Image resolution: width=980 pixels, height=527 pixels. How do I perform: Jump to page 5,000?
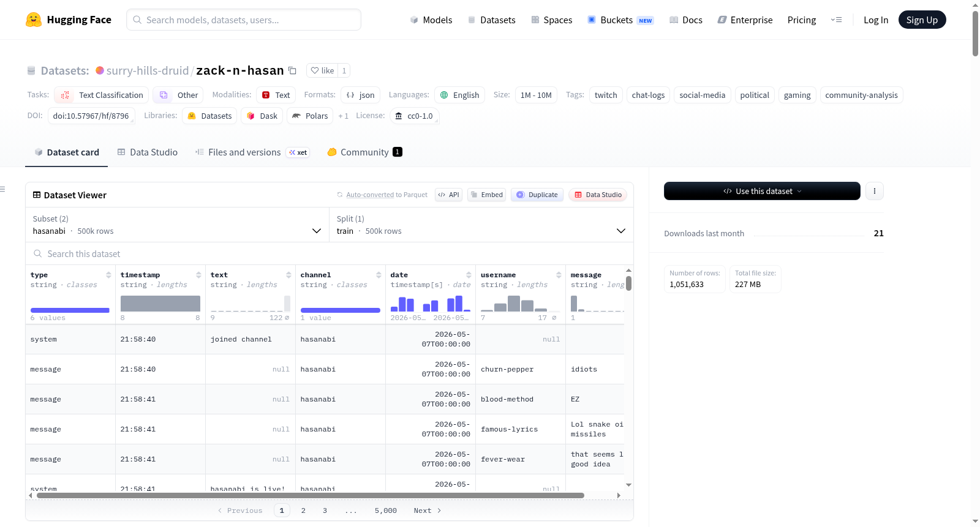(386, 510)
